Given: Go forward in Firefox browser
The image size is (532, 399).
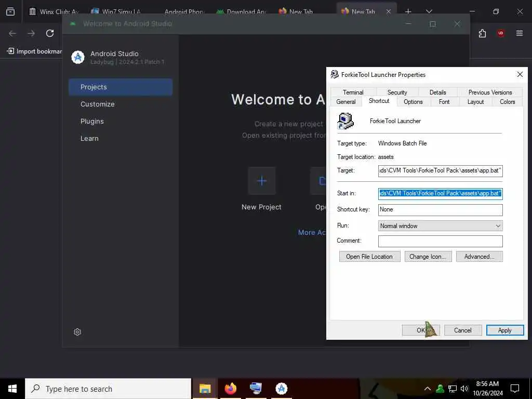Looking at the screenshot, I should (x=31, y=33).
